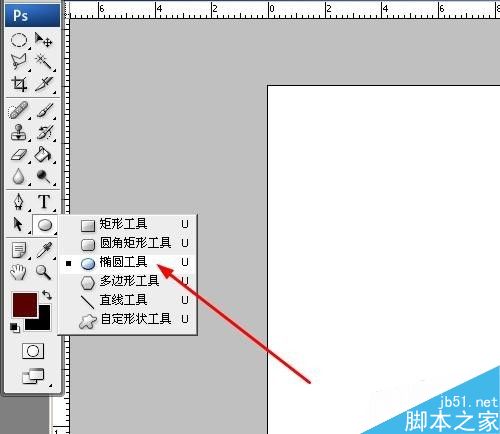Choose 自定形状工具 from the flyout
This screenshot has width=500, height=434.
tap(128, 319)
